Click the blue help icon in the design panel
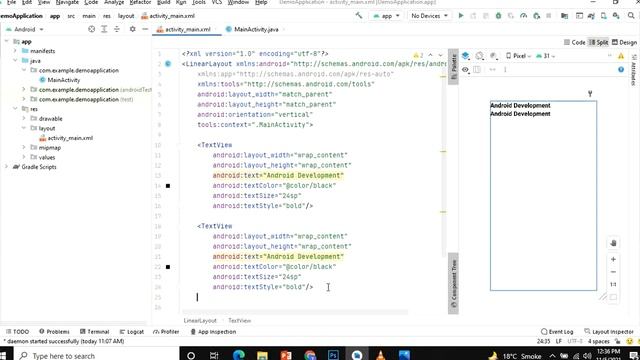The height and width of the screenshot is (360, 640). (621, 69)
